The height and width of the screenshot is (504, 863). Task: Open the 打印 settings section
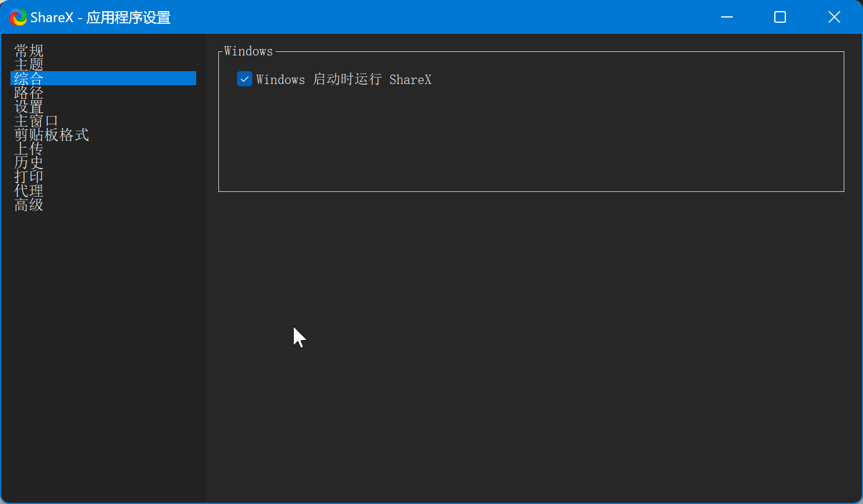pos(29,177)
